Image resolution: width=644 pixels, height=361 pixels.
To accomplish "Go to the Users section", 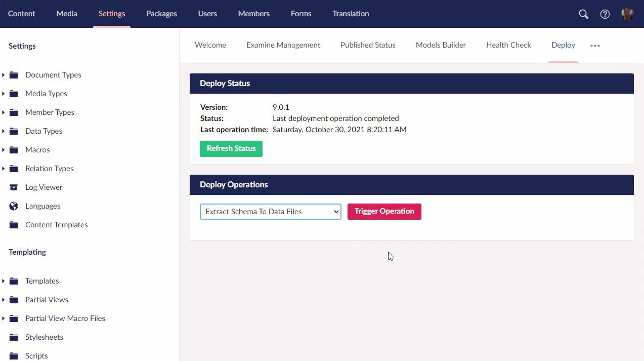I will pyautogui.click(x=207, y=14).
